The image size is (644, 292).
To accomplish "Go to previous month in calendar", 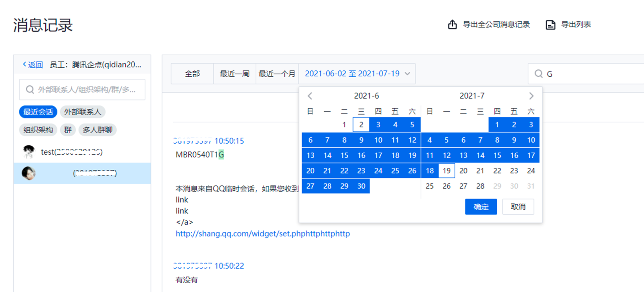I will 310,96.
